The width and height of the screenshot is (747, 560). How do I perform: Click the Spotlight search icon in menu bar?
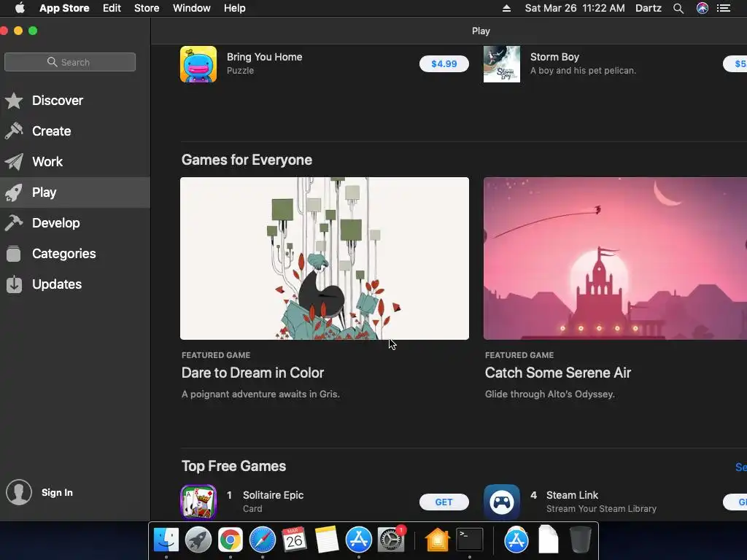678,8
